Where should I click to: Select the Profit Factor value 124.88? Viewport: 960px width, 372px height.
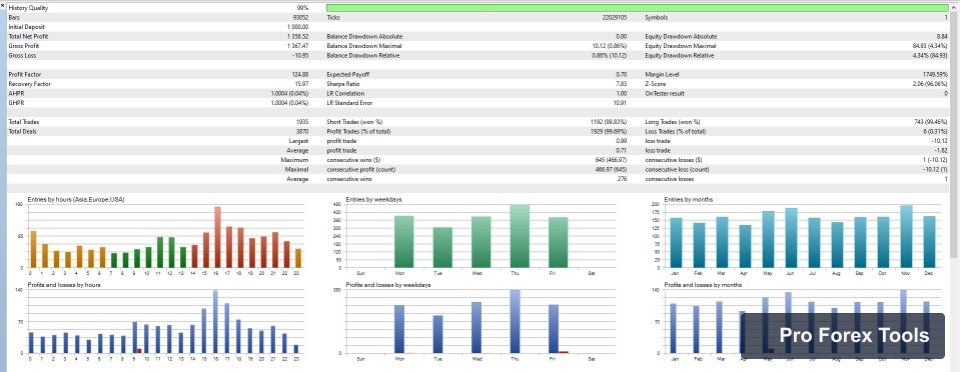[301, 75]
